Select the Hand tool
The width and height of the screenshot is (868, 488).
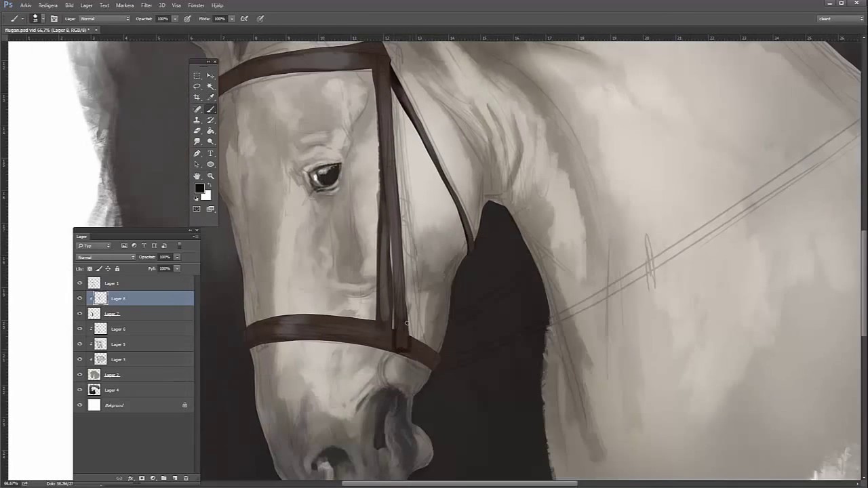pyautogui.click(x=197, y=176)
